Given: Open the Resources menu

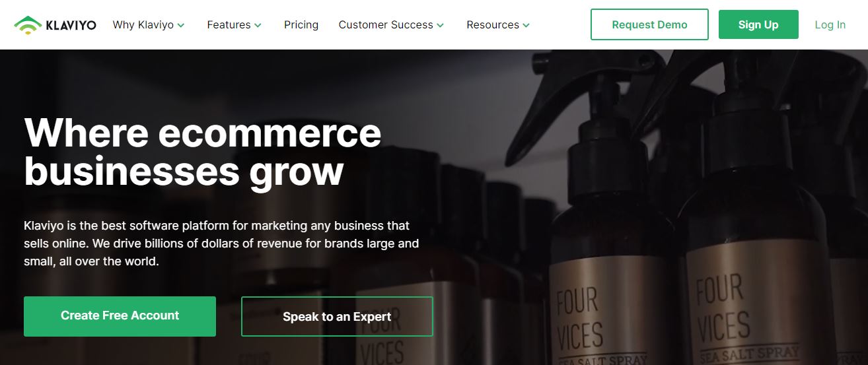Looking at the screenshot, I should point(498,25).
